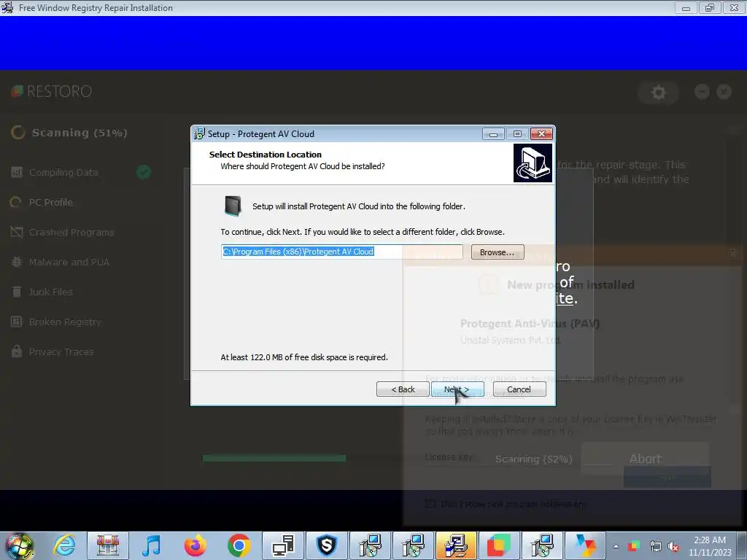Click the folder icon beside the install message

[x=233, y=206]
